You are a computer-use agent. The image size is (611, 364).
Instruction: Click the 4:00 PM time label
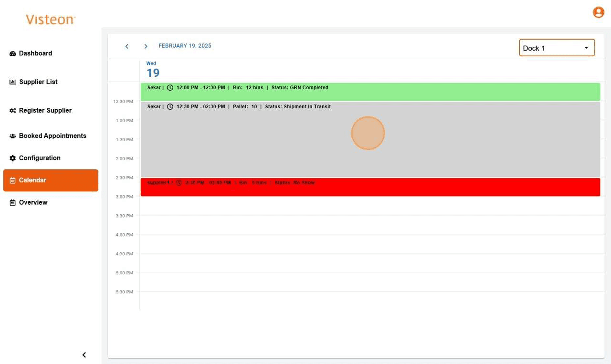click(125, 235)
